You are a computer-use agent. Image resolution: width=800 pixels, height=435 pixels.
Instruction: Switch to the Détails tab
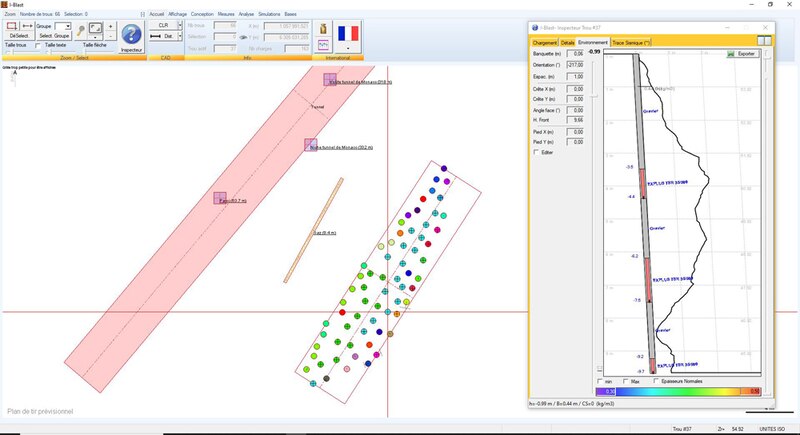click(x=567, y=43)
